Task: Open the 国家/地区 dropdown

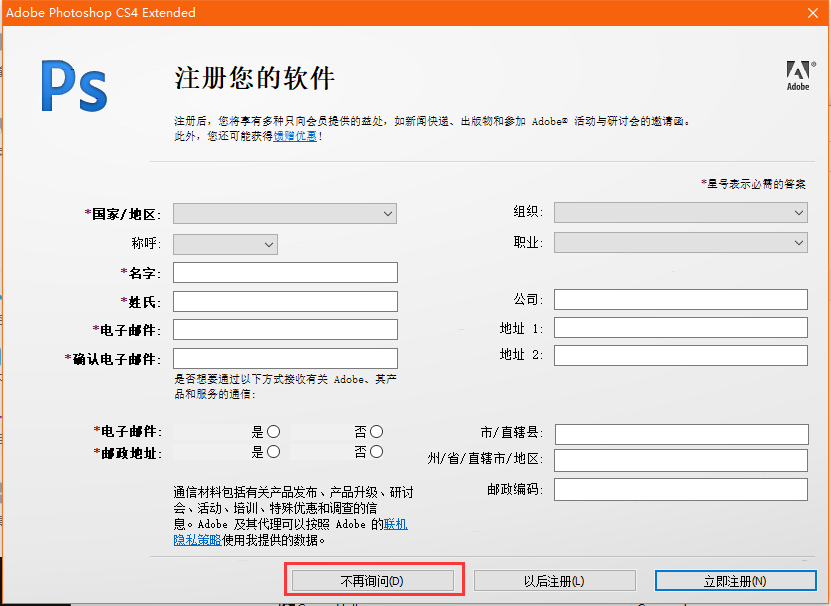Action: point(285,213)
